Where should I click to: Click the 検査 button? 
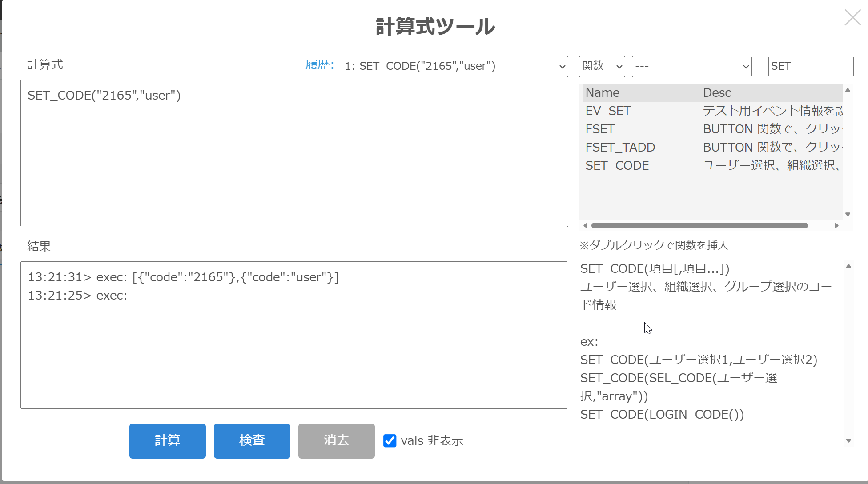[x=252, y=440]
